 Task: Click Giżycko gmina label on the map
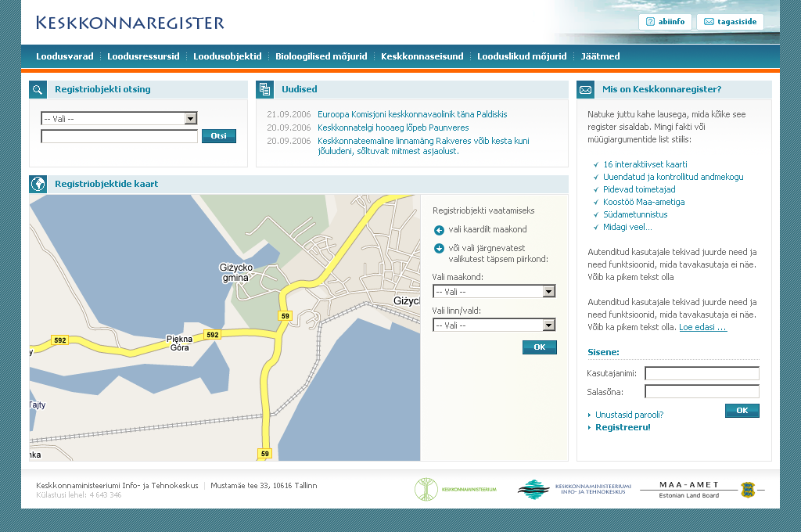click(x=236, y=272)
